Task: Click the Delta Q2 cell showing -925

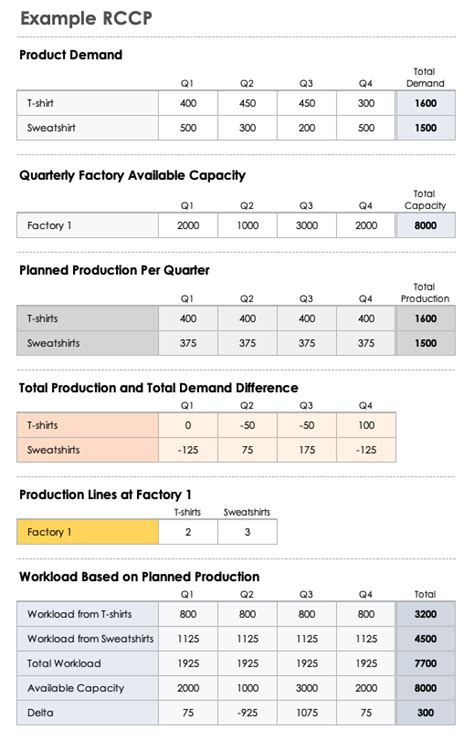Action: pyautogui.click(x=247, y=713)
